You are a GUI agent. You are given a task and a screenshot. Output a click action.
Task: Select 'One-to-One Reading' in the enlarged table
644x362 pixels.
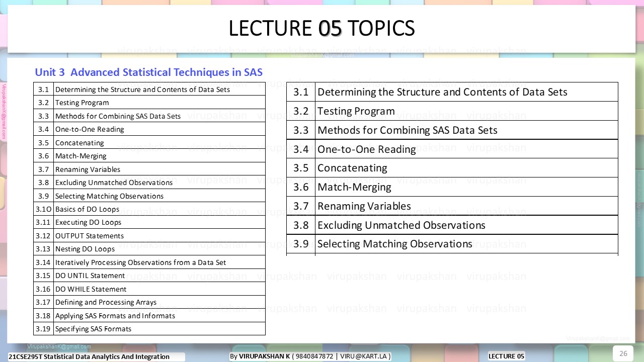[367, 149]
